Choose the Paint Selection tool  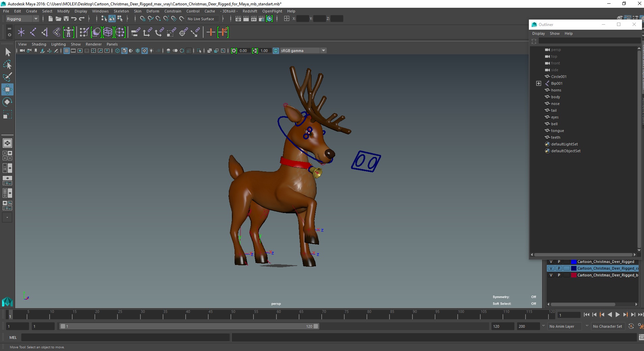click(7, 77)
